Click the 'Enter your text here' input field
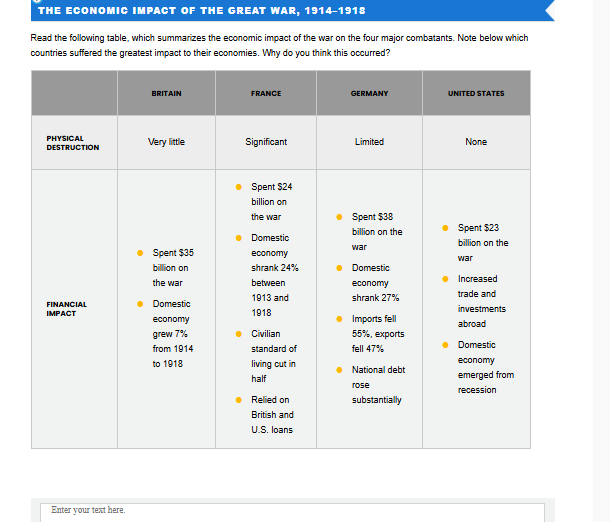The width and height of the screenshot is (610, 522). (x=290, y=511)
